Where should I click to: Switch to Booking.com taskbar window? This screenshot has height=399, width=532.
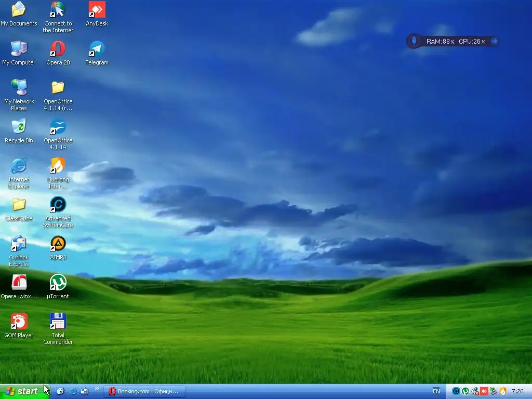pyautogui.click(x=144, y=391)
